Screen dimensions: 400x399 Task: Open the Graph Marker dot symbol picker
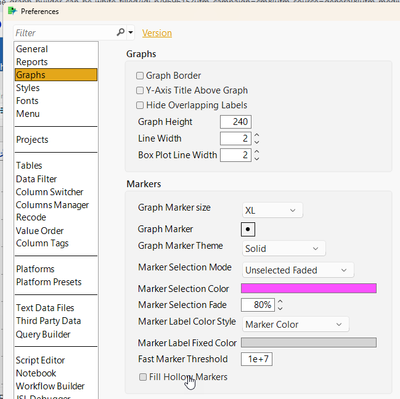[x=248, y=229]
